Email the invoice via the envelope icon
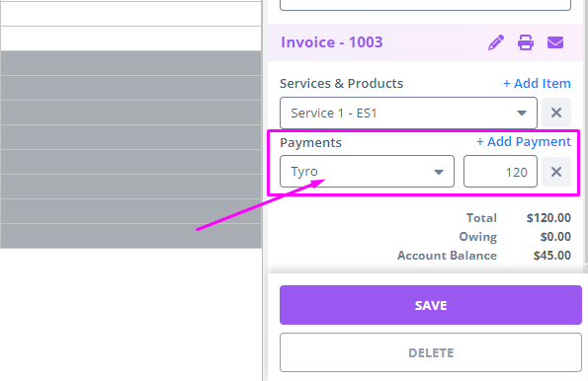This screenshot has width=588, height=381. 555,42
